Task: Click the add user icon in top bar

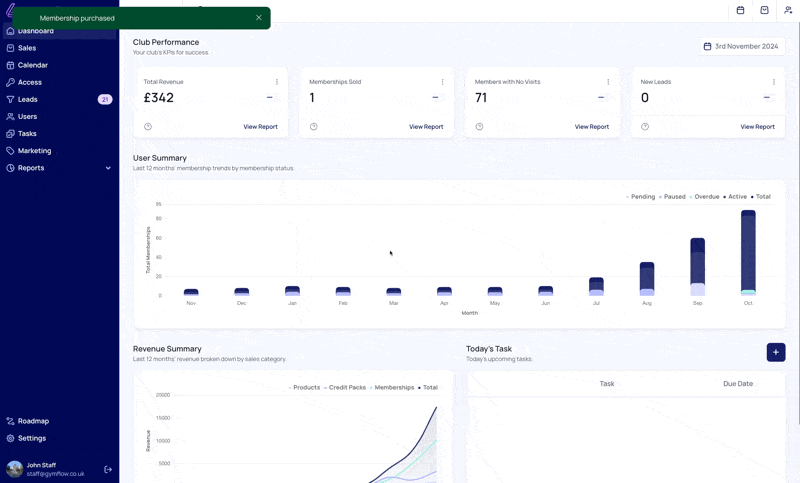Action: (x=788, y=11)
